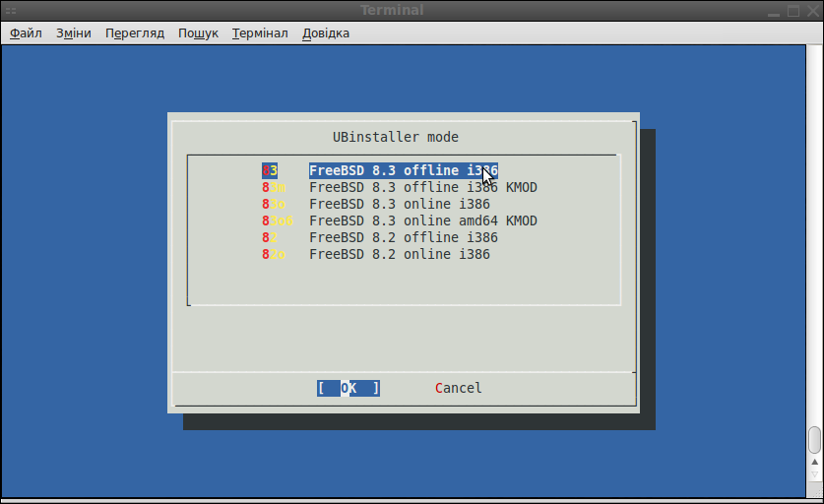Click the UBinstaller mode dialog title

point(396,137)
